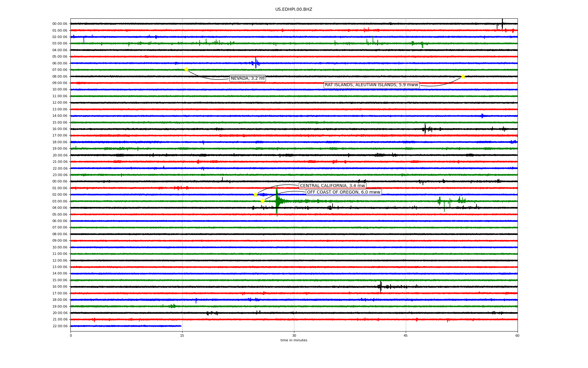The image size is (588, 368).
Task: Click the blue spike on first 06:00:06 trace
Action: 256,63
